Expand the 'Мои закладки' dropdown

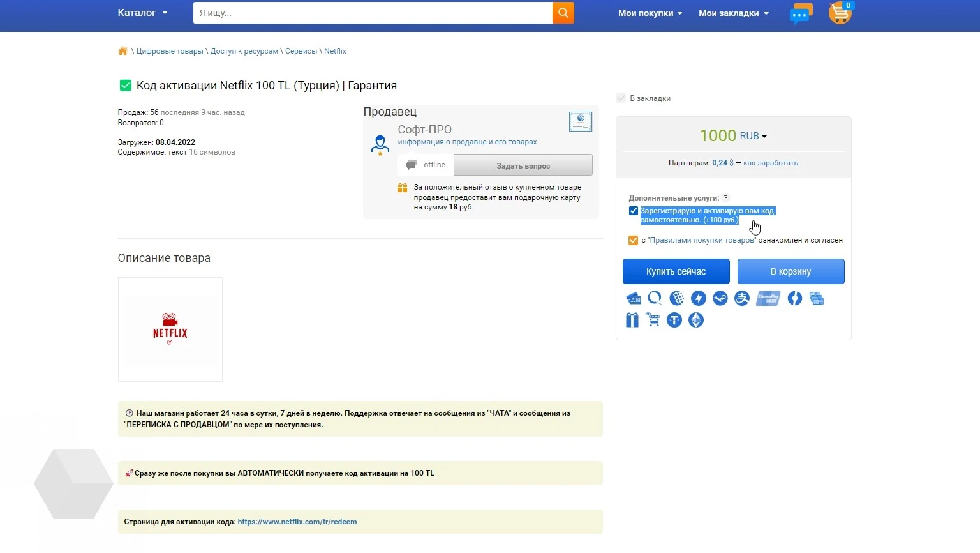coord(734,13)
